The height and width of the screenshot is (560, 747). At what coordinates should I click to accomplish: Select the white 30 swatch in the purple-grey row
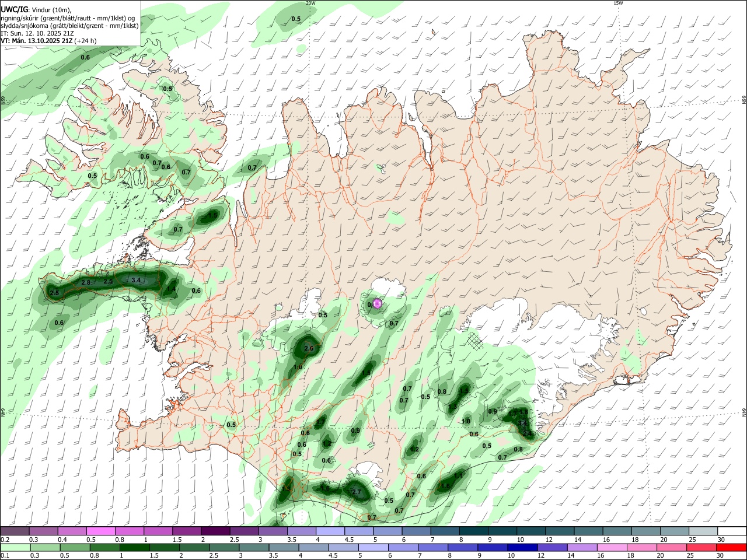[731, 531]
